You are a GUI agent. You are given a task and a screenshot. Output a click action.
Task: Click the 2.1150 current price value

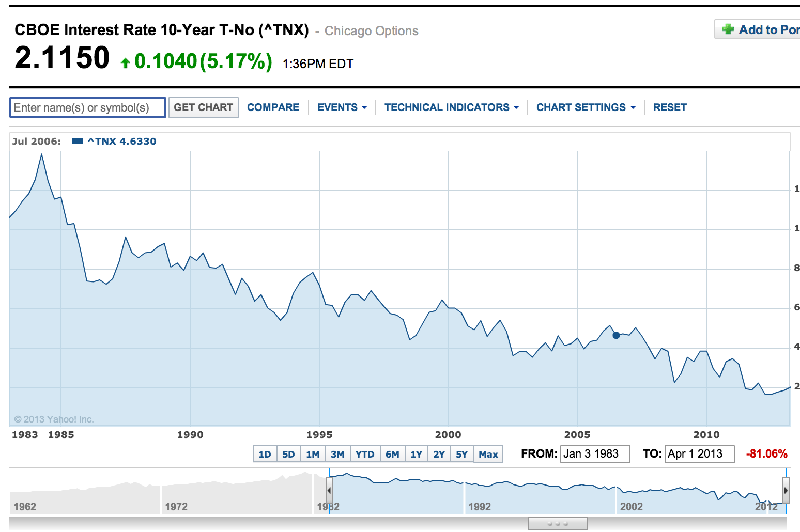(x=62, y=57)
